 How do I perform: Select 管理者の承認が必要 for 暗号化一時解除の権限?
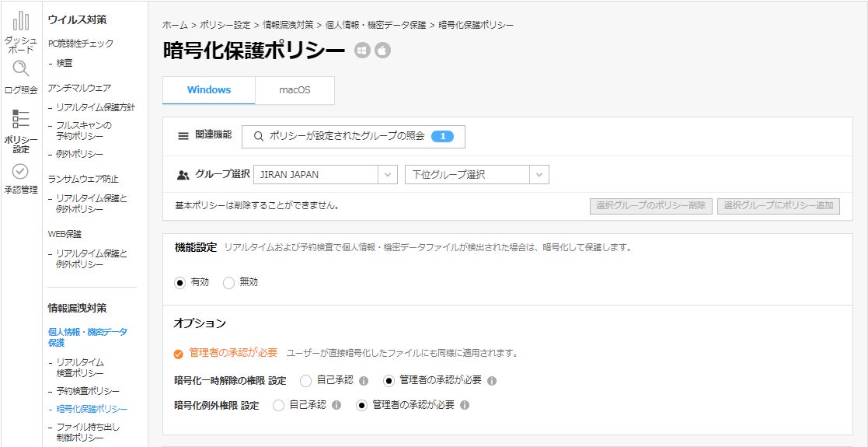[389, 381]
